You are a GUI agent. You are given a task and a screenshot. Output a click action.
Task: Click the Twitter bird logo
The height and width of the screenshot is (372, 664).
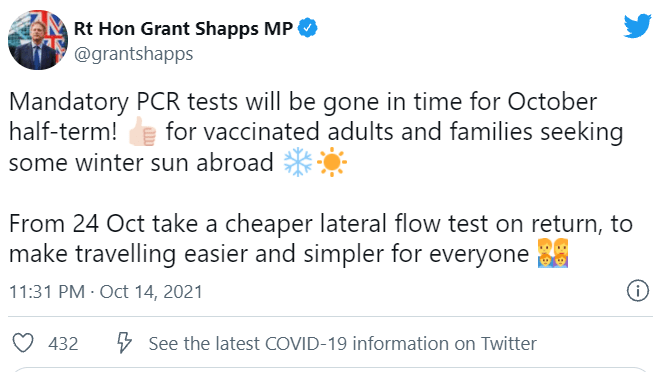[637, 26]
